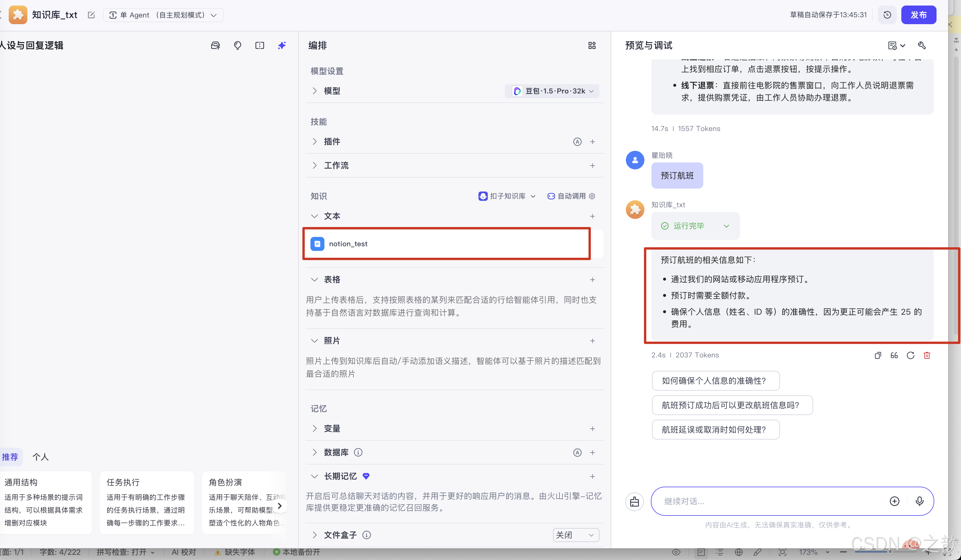The image size is (961, 560).
Task: Copy the agent reply using copy icon
Action: click(878, 355)
